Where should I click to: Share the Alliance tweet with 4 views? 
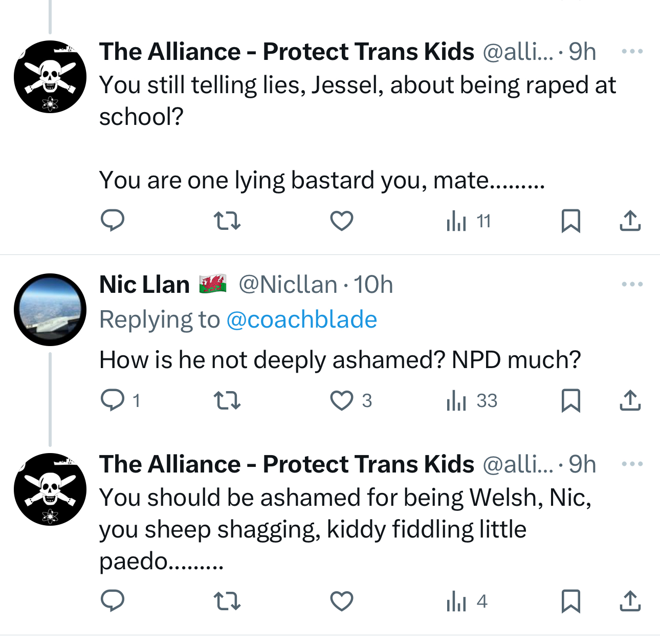point(630,601)
